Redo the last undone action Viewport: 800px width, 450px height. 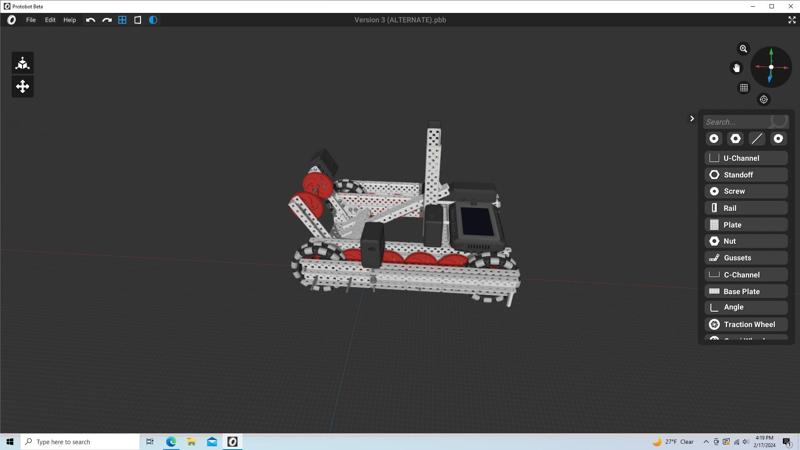click(107, 20)
